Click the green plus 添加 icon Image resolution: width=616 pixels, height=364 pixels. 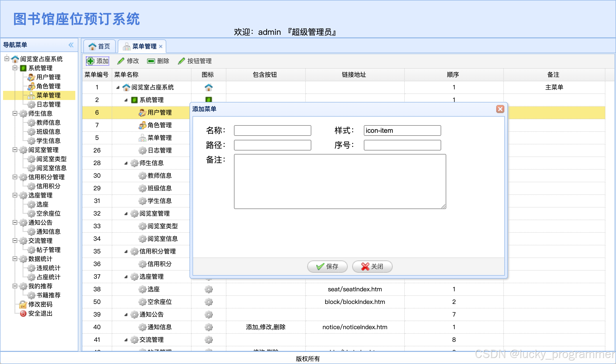(90, 61)
